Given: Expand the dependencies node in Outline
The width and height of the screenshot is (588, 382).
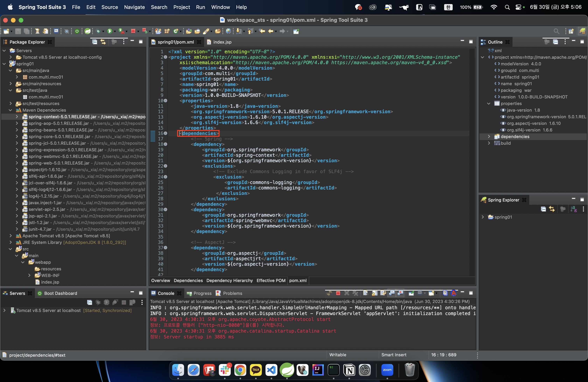Looking at the screenshot, I should coord(489,136).
